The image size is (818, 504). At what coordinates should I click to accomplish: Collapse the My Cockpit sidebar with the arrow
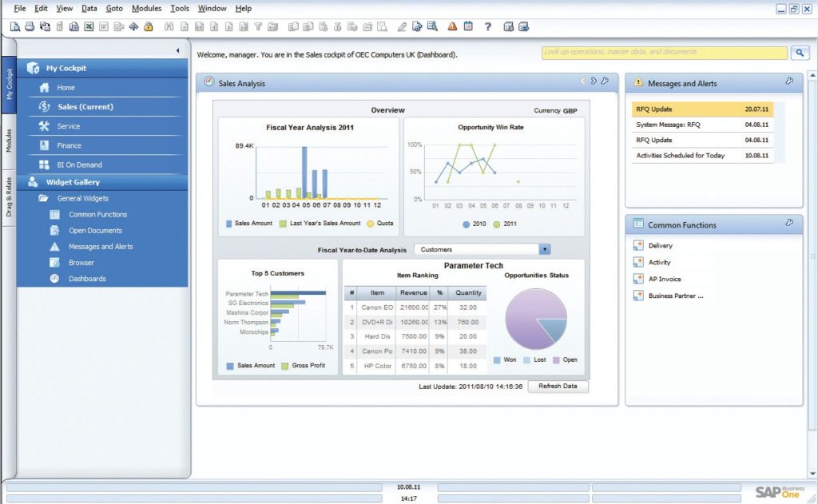(177, 49)
